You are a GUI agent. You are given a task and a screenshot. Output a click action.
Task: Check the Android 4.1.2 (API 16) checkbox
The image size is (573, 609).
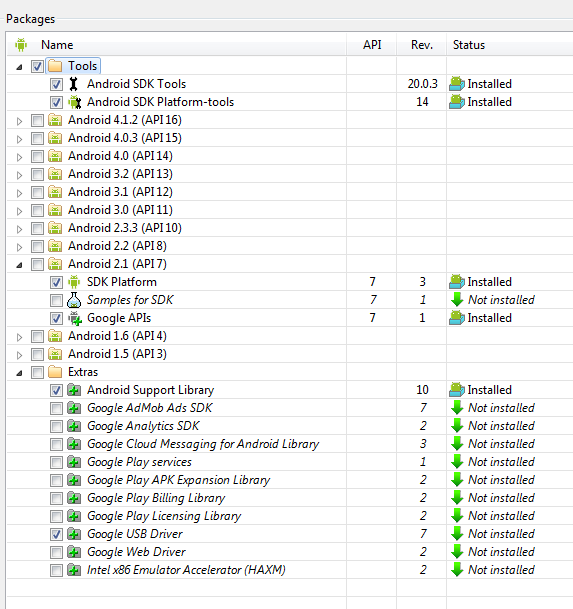(x=37, y=120)
